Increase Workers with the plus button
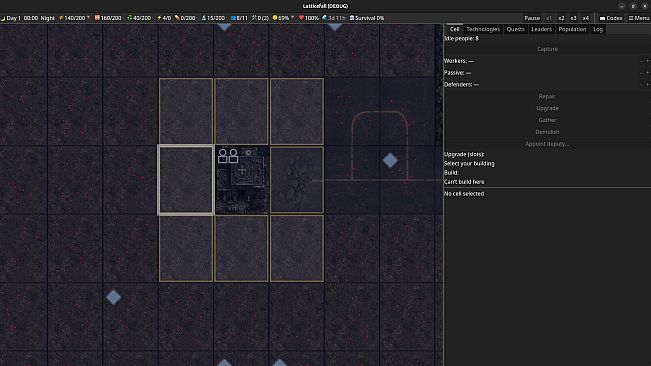Viewport: 651px width, 366px height. coord(647,61)
